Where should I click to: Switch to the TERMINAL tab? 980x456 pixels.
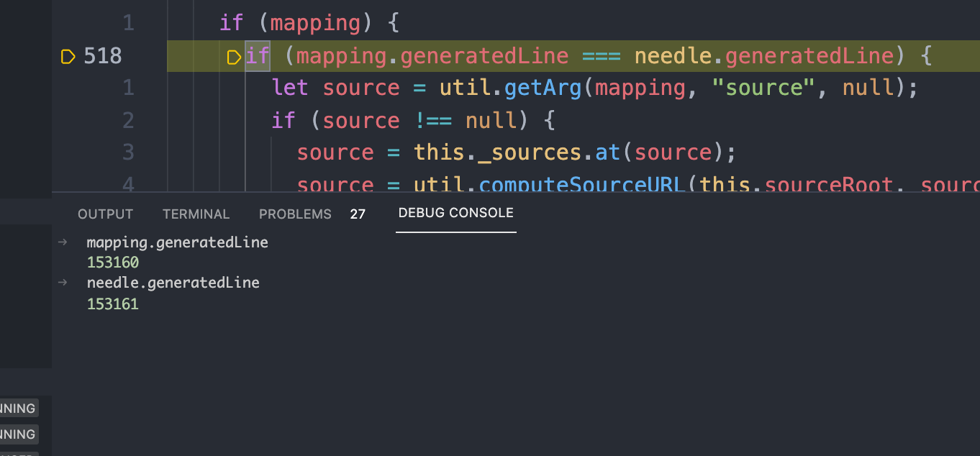(x=196, y=214)
